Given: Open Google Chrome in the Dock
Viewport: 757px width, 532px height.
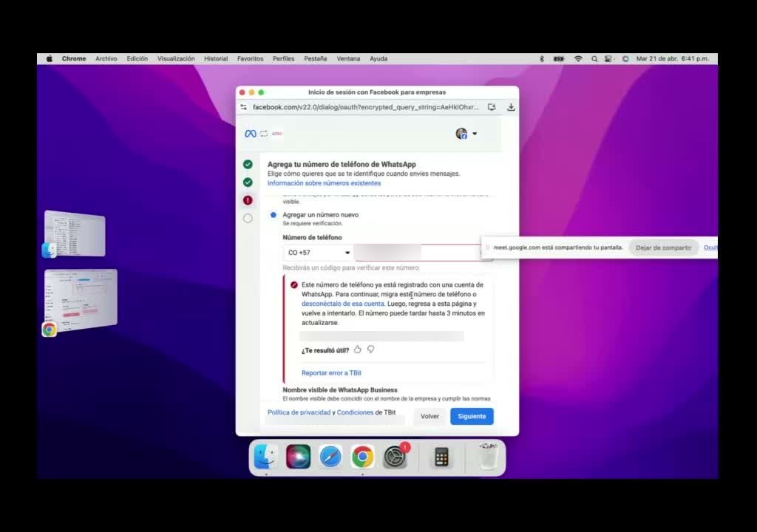Looking at the screenshot, I should point(362,457).
